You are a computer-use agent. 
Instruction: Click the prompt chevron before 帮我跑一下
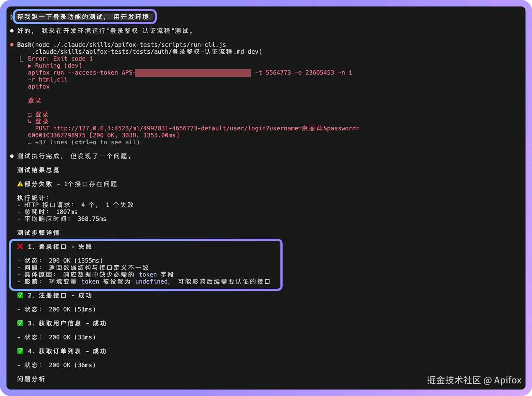coord(12,17)
